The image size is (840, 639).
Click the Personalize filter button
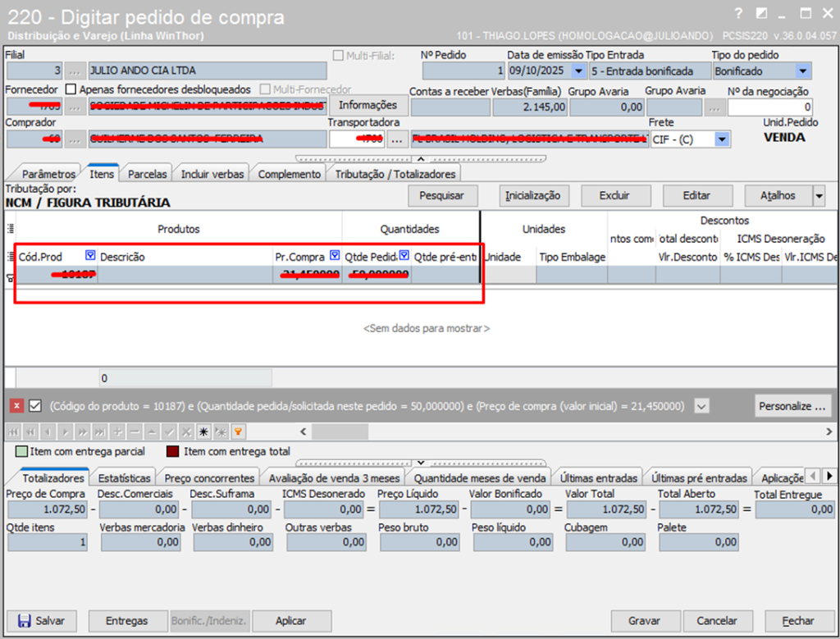[x=791, y=405]
